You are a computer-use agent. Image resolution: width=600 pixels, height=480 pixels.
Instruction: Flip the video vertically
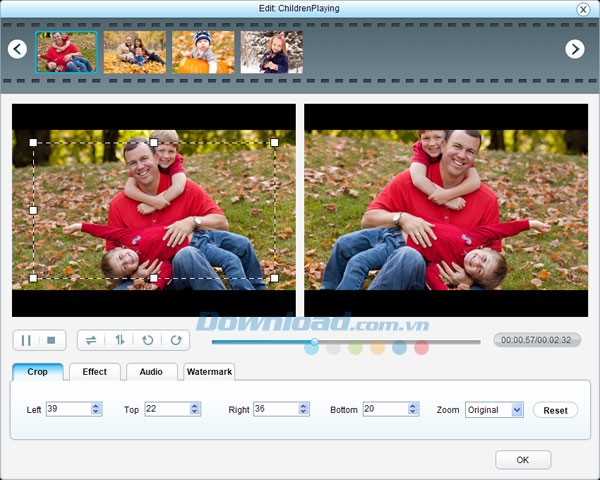tap(119, 340)
